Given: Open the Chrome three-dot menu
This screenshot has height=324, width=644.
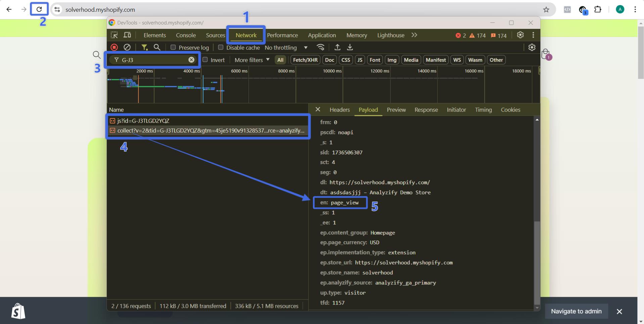Looking at the screenshot, I should pyautogui.click(x=635, y=9).
